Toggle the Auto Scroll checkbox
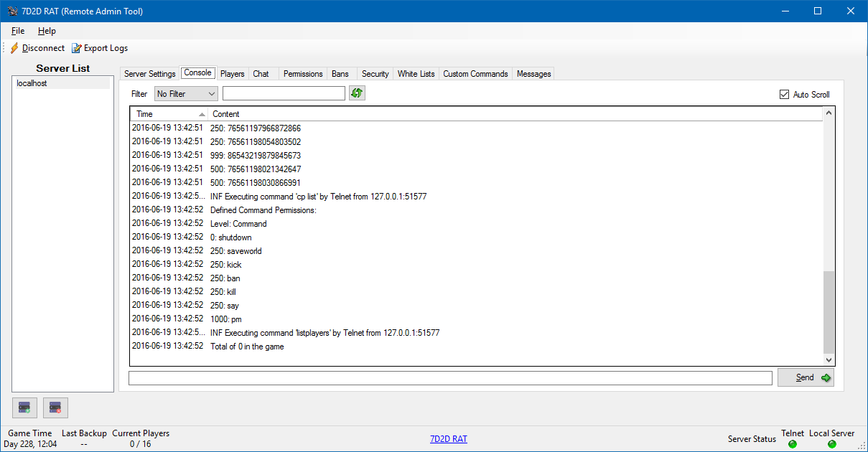868x452 pixels. click(x=784, y=95)
